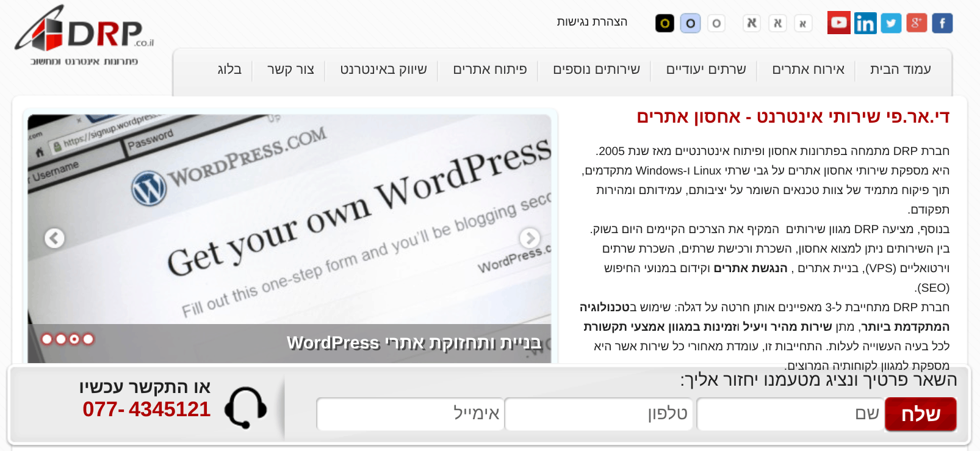The image size is (980, 451).
Task: Select the third slider pagination dot
Action: click(x=74, y=339)
